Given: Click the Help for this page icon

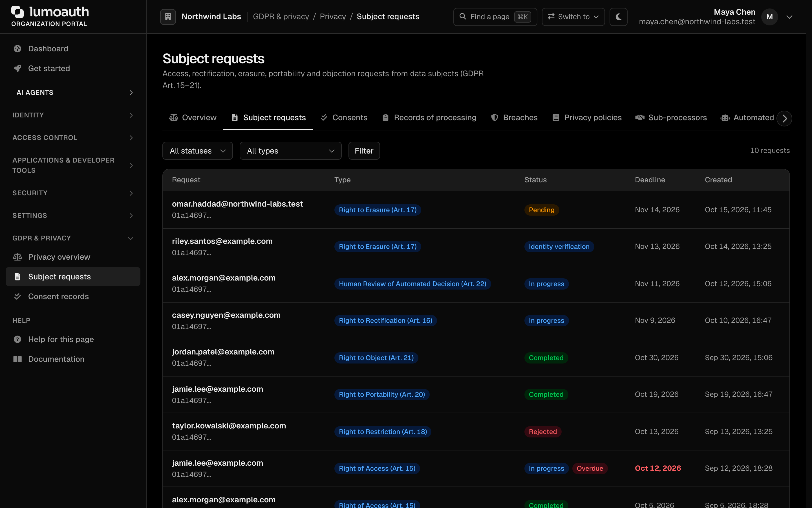Looking at the screenshot, I should point(17,339).
